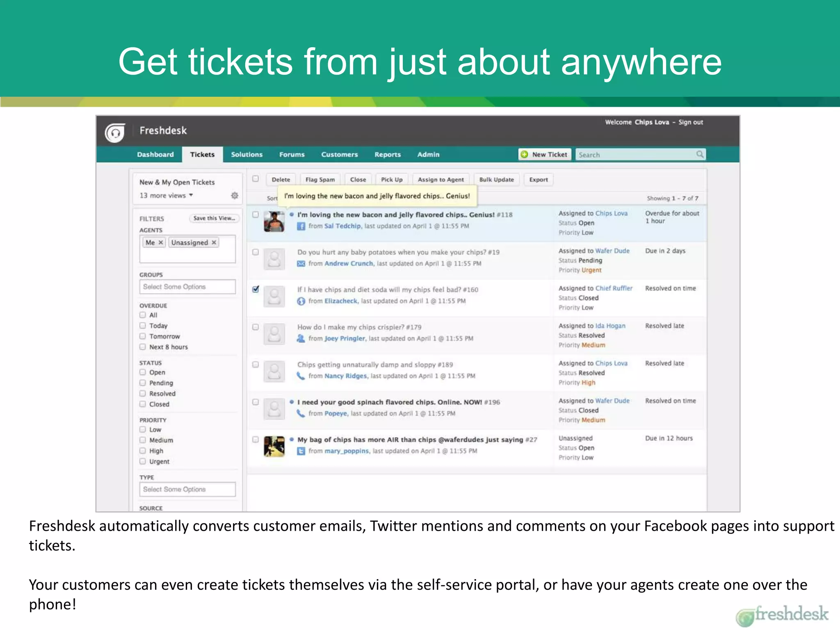Click Sal Tedchip's avatar photo
The image size is (840, 630).
coord(274,221)
